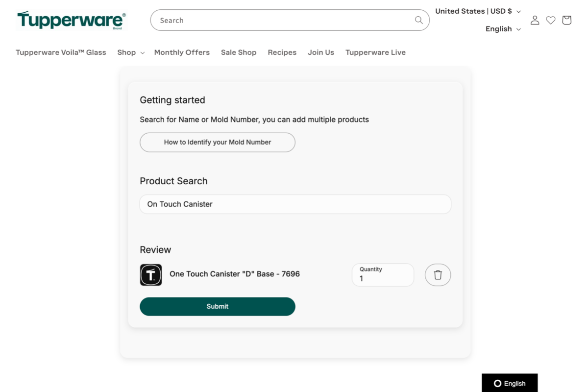Open Tupperware Live
This screenshot has height=392, width=588.
[375, 52]
